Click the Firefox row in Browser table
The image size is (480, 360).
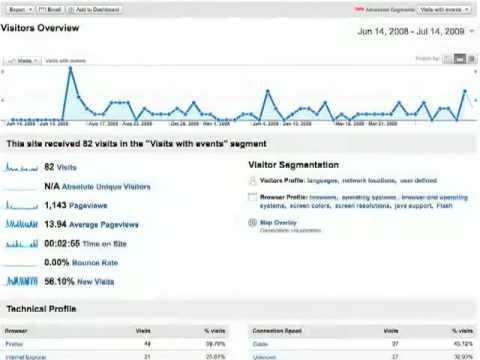pos(116,344)
